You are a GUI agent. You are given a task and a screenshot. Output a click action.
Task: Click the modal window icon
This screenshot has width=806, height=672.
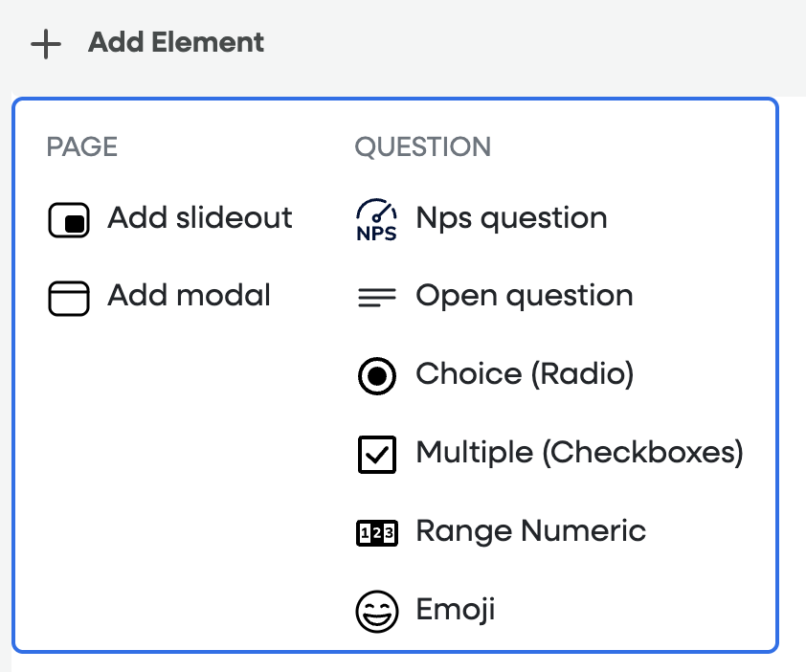click(69, 298)
